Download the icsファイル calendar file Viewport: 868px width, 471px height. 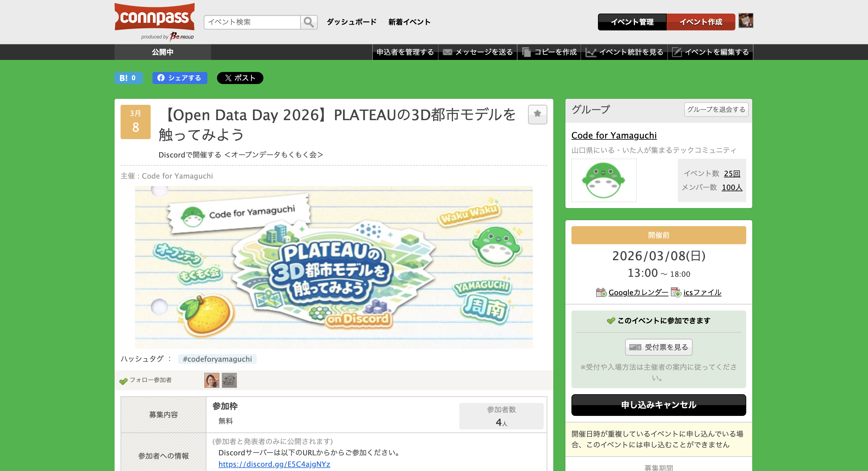[x=702, y=292]
